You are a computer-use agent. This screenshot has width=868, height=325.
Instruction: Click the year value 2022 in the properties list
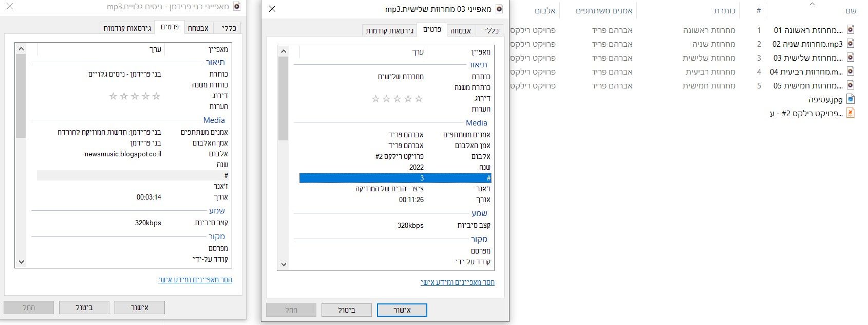417,167
